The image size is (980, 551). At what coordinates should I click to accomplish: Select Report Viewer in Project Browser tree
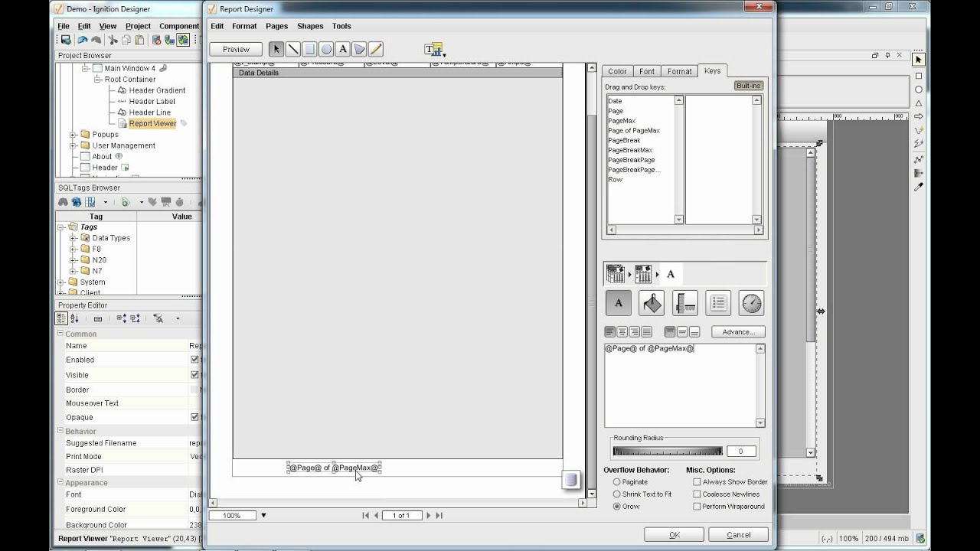pos(152,123)
